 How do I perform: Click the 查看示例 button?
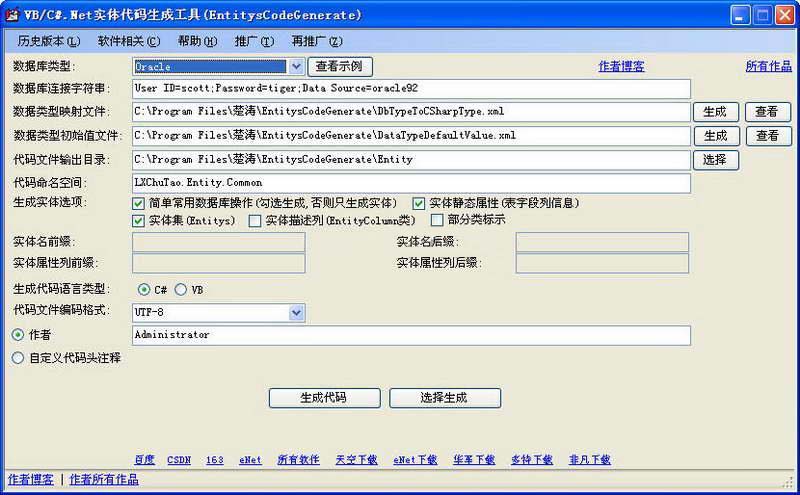339,67
